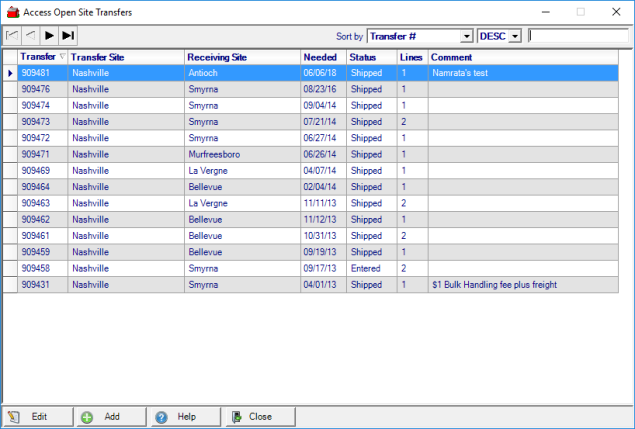Go to the previous record

(30, 36)
